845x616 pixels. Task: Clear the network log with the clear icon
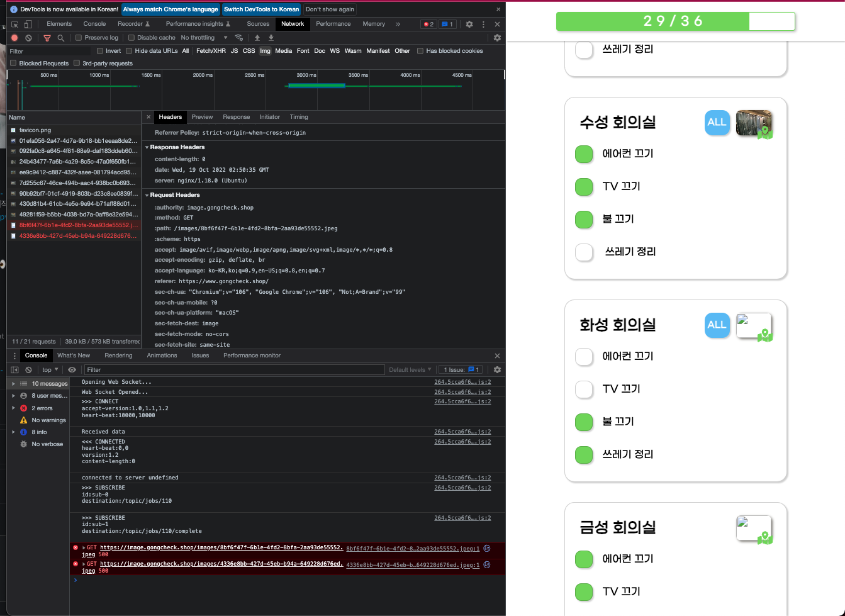[x=28, y=37]
